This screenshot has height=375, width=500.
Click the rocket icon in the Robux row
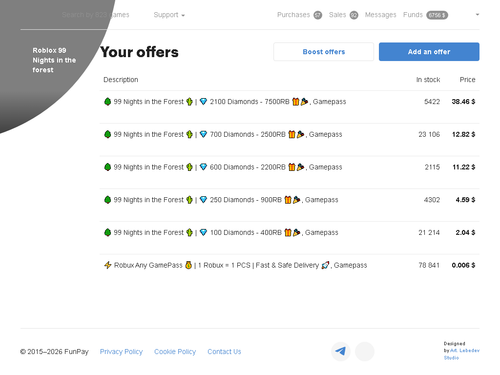(x=325, y=265)
